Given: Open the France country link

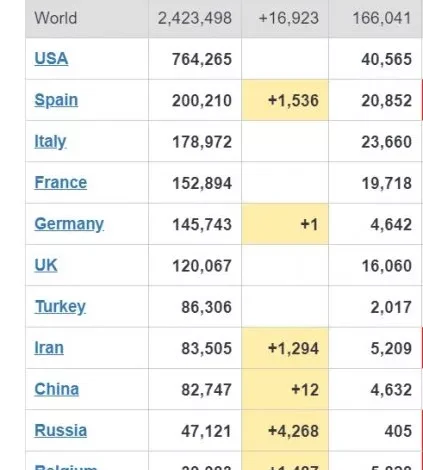Looking at the screenshot, I should pyautogui.click(x=61, y=183).
